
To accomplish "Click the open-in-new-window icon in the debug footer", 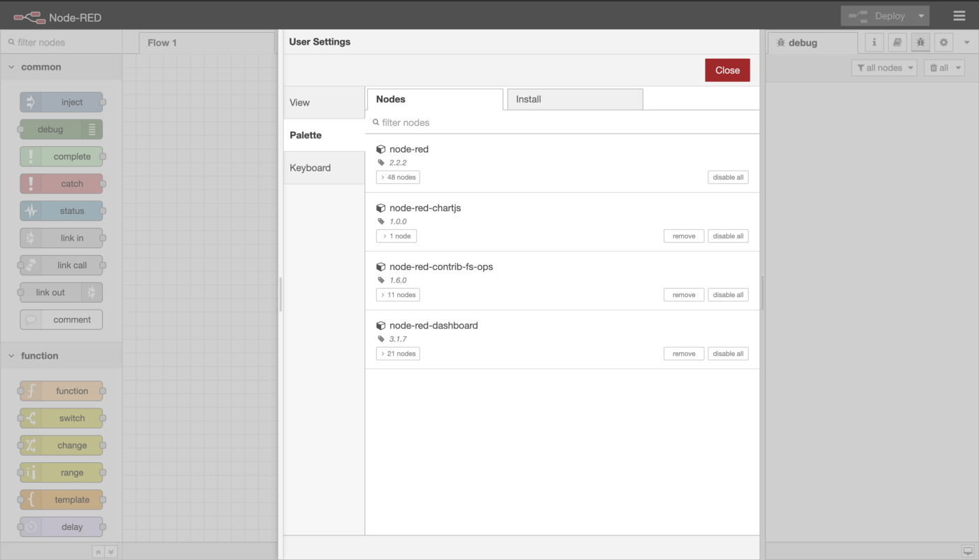I will coord(967,551).
